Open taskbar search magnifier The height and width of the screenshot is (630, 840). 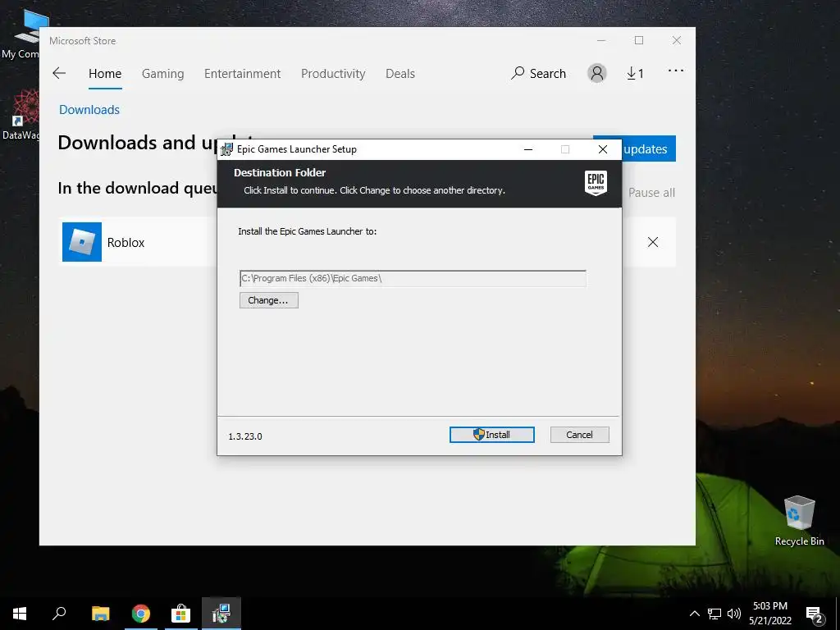(59, 614)
